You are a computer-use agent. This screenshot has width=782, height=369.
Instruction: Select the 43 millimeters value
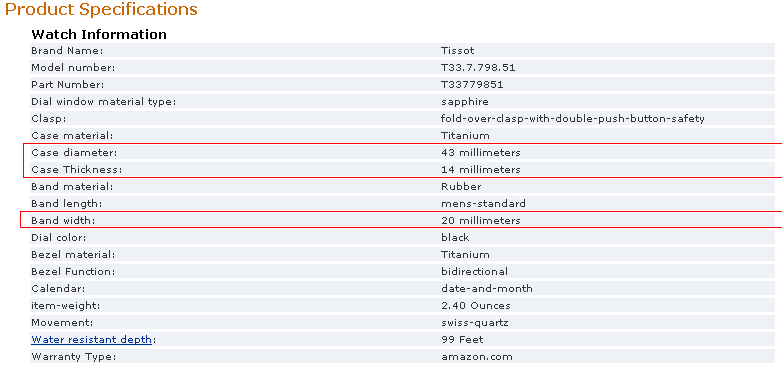pos(481,153)
